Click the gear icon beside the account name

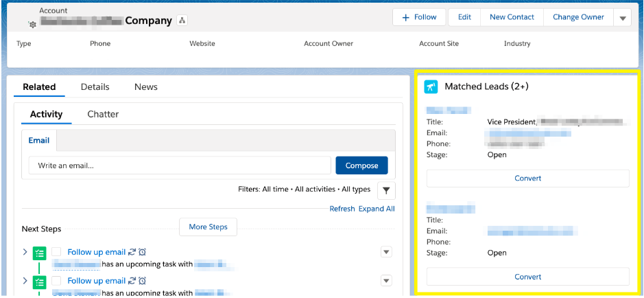coord(32,25)
